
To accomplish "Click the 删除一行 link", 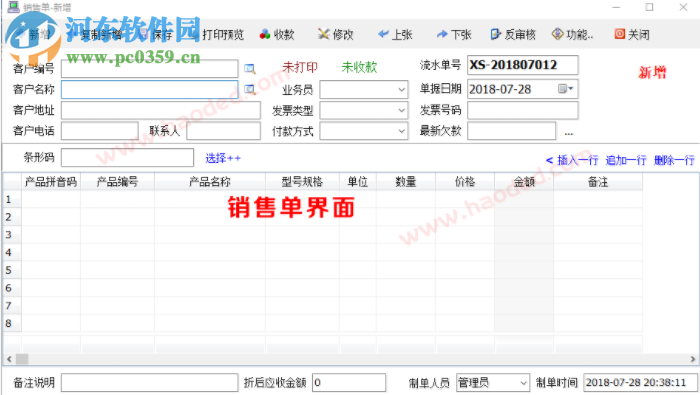I will pyautogui.click(x=674, y=160).
